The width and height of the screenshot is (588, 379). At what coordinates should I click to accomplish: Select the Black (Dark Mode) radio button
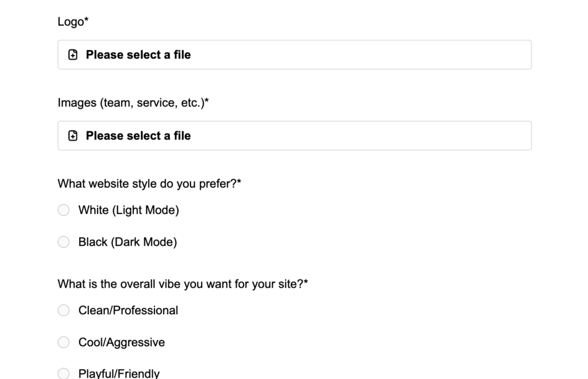click(x=64, y=242)
